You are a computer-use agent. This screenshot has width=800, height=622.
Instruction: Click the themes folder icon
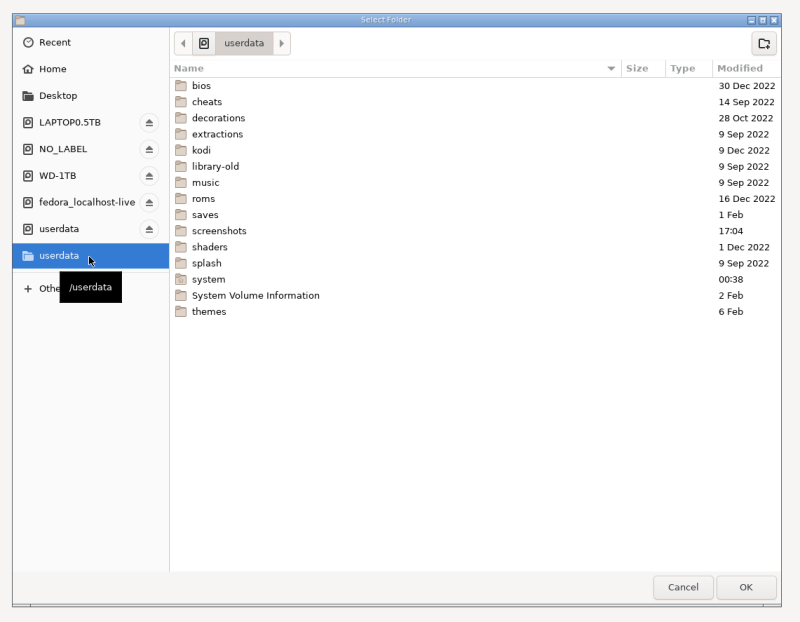(x=181, y=311)
